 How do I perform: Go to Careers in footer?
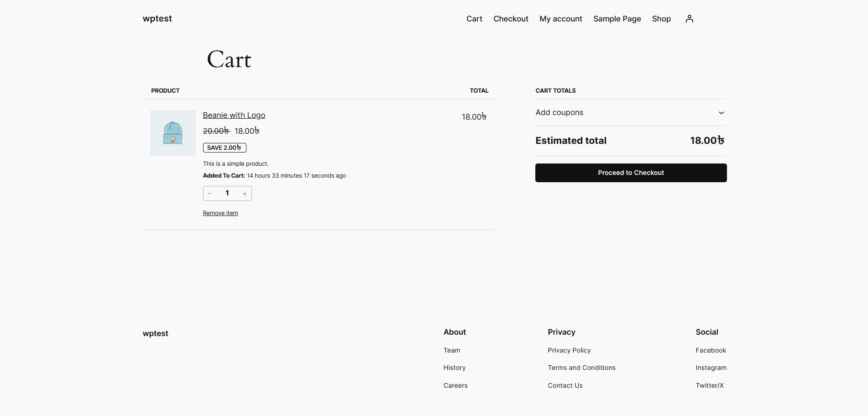(455, 385)
